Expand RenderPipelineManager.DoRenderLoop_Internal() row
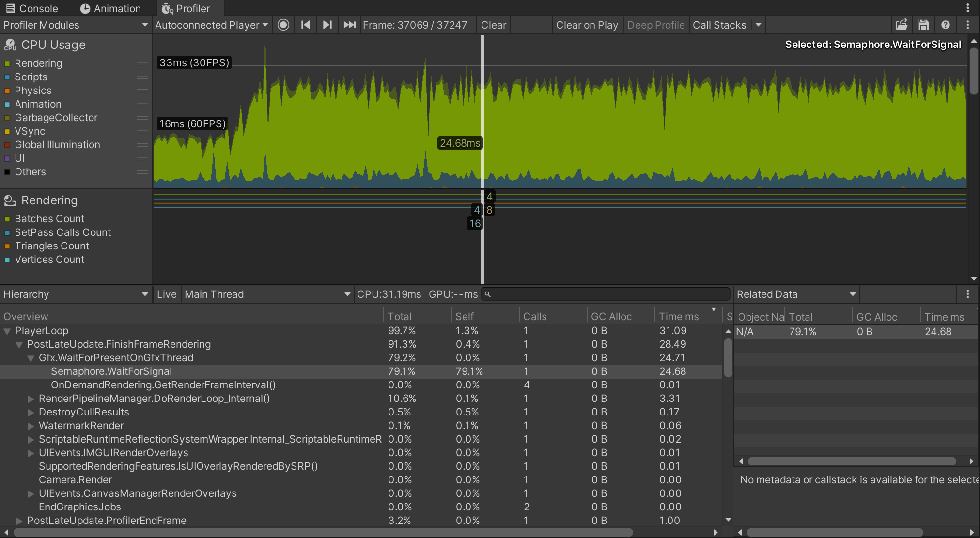 (31, 399)
